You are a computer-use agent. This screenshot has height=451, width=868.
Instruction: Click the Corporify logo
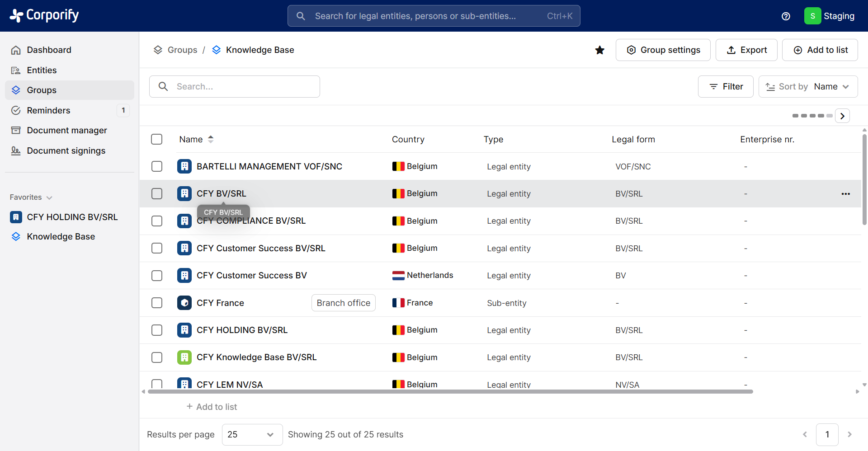[44, 15]
